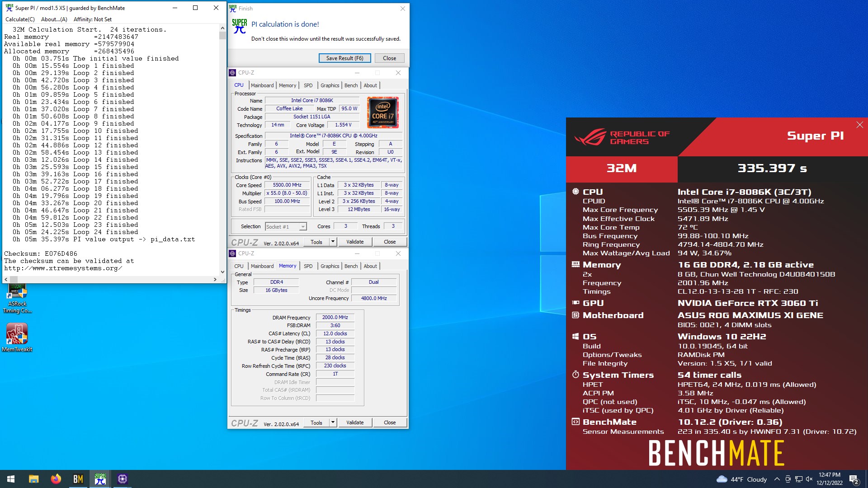Open SPD tab in lower CPU-Z window
Image resolution: width=868 pixels, height=488 pixels.
[308, 266]
